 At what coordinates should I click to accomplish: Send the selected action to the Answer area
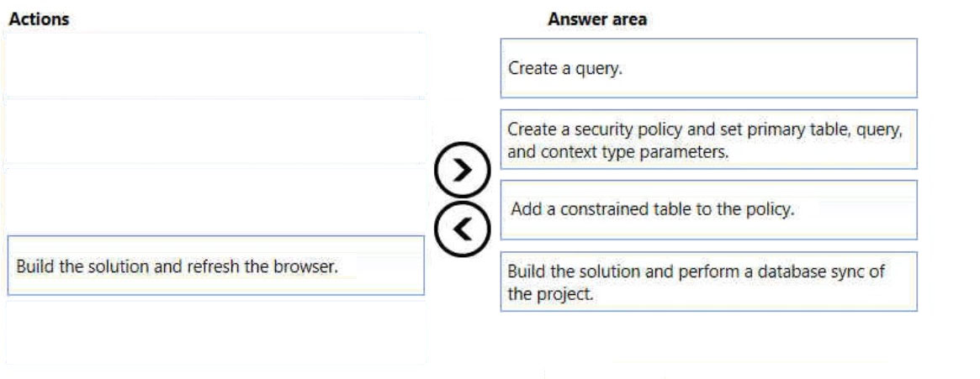tap(461, 171)
